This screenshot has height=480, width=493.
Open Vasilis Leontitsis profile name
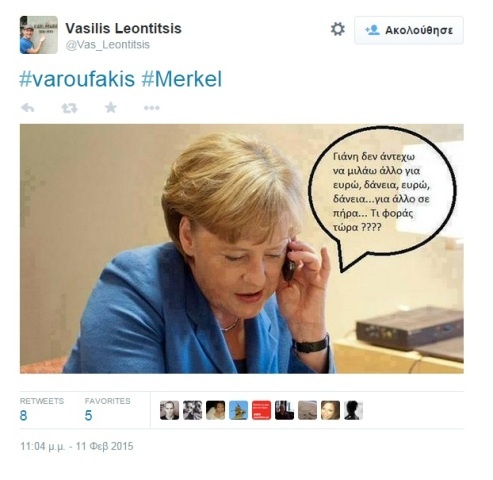point(123,28)
